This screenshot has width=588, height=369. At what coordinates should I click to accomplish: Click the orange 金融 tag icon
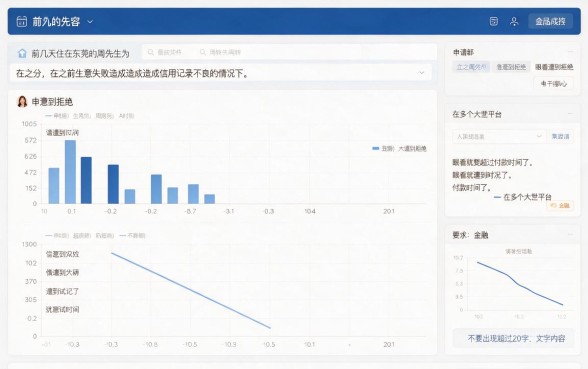click(x=554, y=206)
